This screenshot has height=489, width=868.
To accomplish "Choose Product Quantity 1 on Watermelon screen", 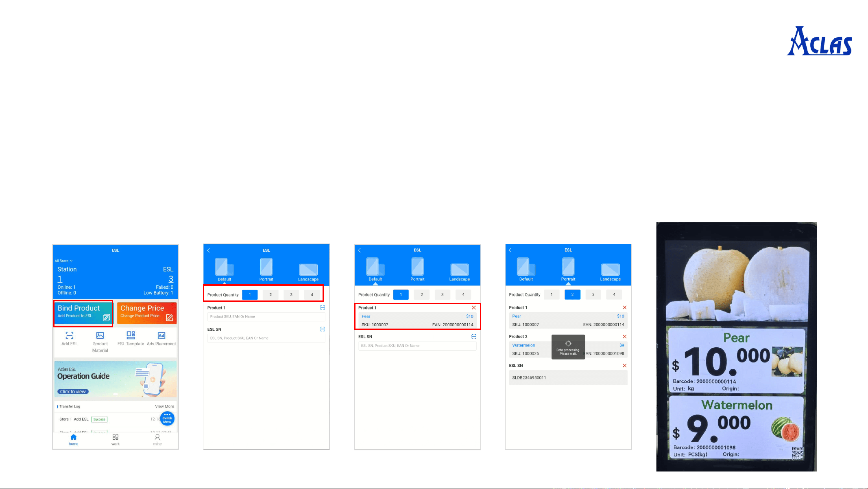I will tap(552, 294).
